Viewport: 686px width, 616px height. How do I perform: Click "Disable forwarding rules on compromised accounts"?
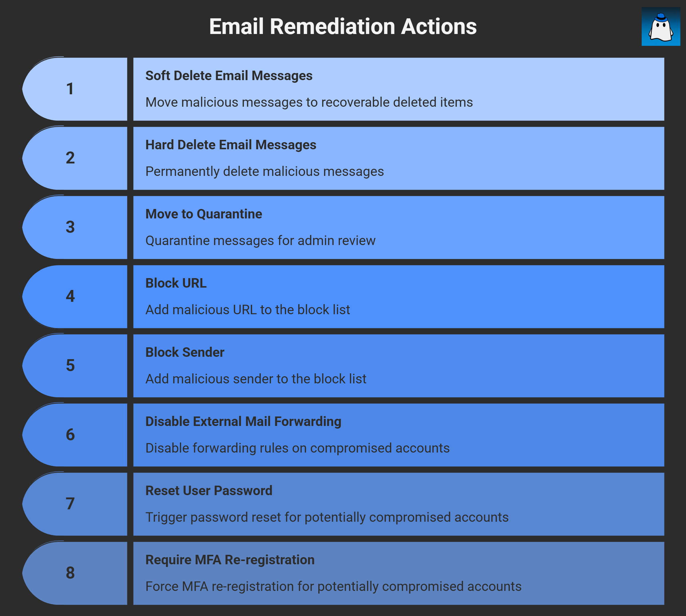click(x=298, y=448)
